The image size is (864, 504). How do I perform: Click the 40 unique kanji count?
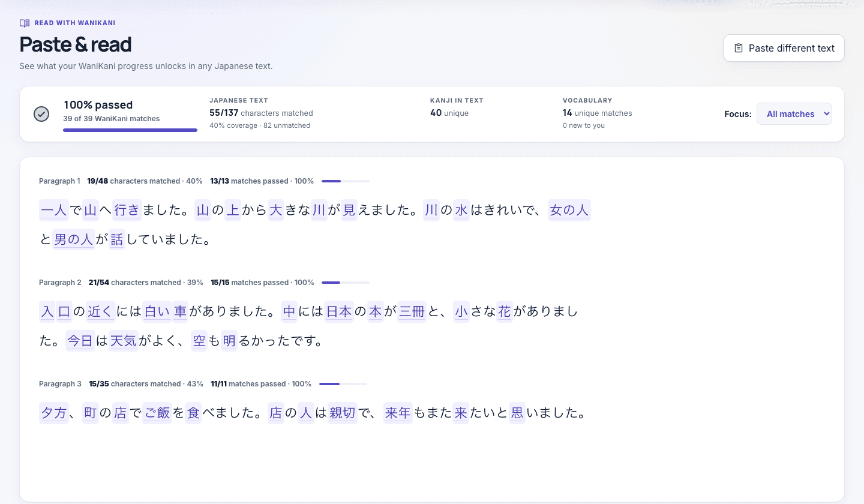(x=449, y=113)
